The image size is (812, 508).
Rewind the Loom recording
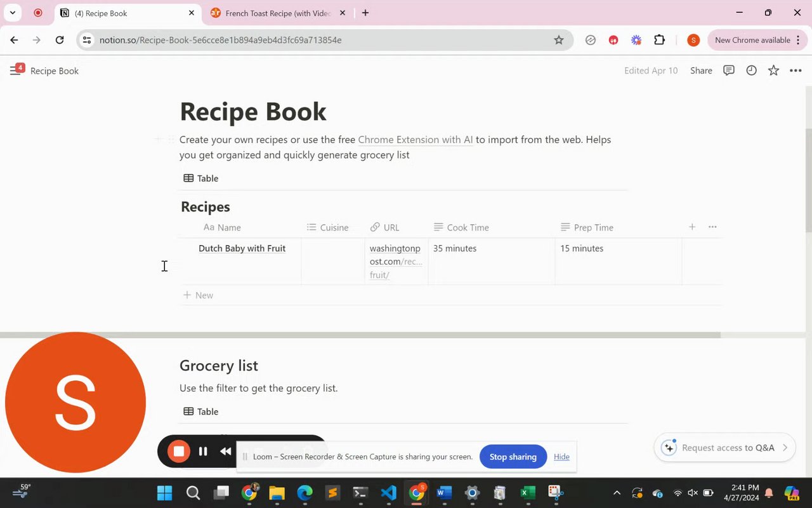click(225, 451)
